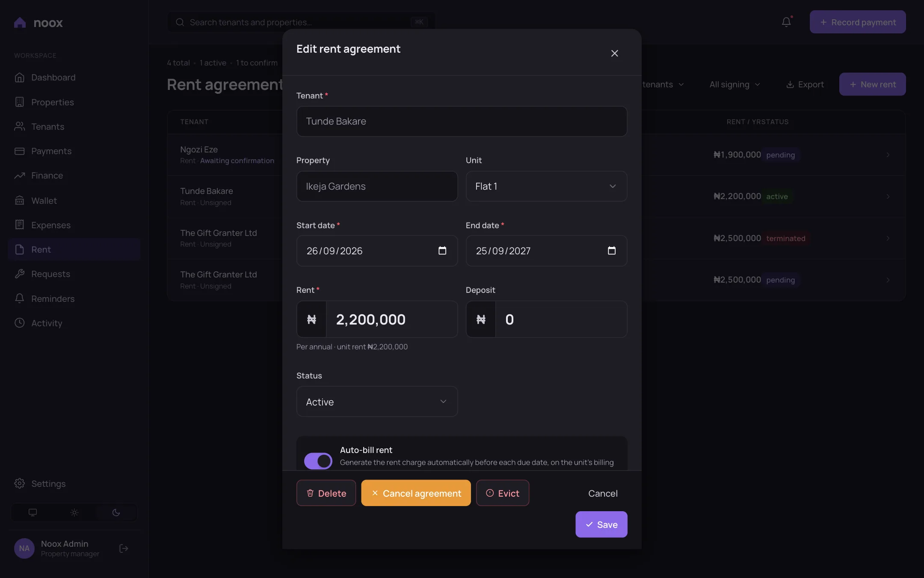Open Payments in the sidebar
This screenshot has height=578, width=924.
click(74, 151)
